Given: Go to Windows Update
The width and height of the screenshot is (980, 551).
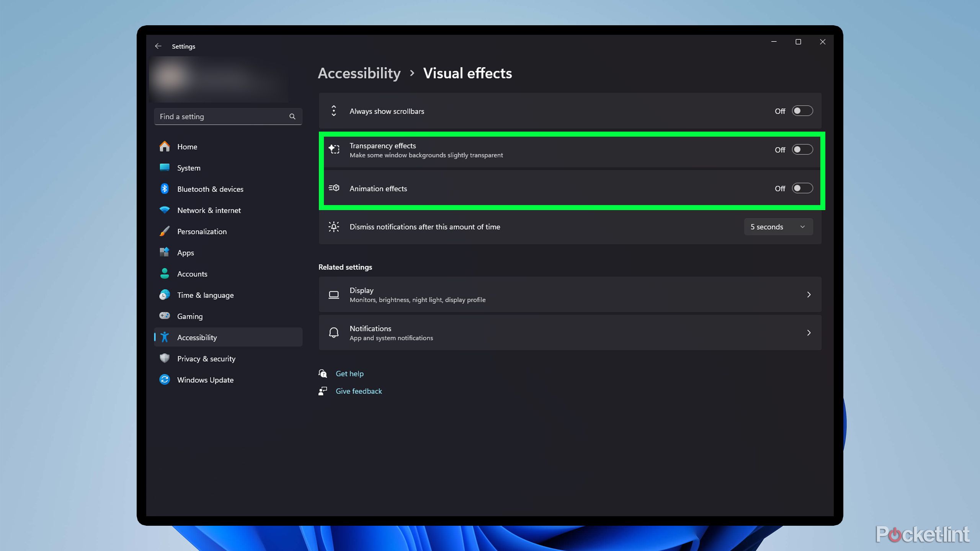Looking at the screenshot, I should coord(228,380).
